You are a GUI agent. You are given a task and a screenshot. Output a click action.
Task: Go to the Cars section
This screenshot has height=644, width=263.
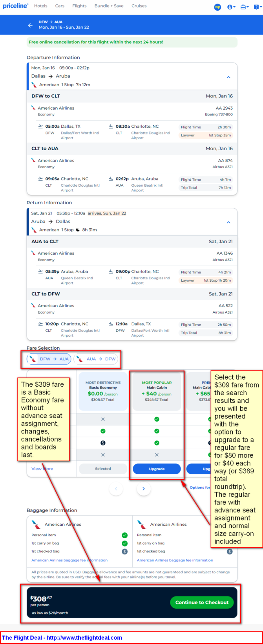pos(60,6)
